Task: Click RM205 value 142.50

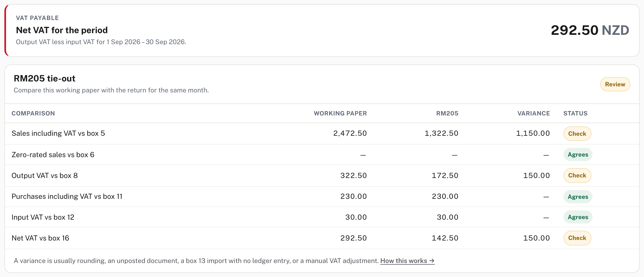Action: [x=445, y=238]
